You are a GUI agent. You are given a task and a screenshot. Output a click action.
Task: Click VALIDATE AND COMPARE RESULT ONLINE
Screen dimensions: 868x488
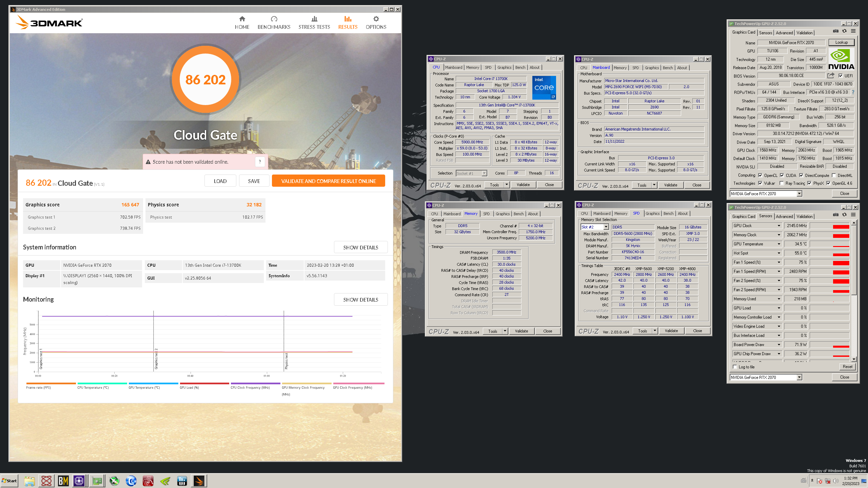pos(328,181)
